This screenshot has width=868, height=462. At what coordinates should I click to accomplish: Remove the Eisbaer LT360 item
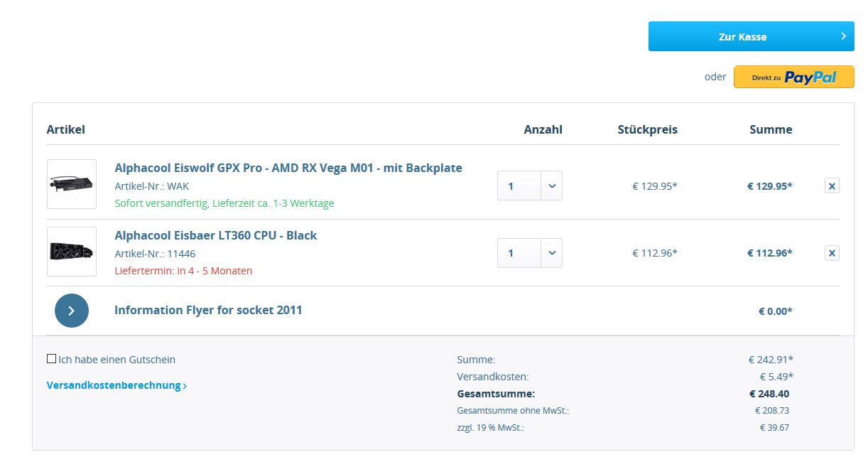pyautogui.click(x=832, y=253)
